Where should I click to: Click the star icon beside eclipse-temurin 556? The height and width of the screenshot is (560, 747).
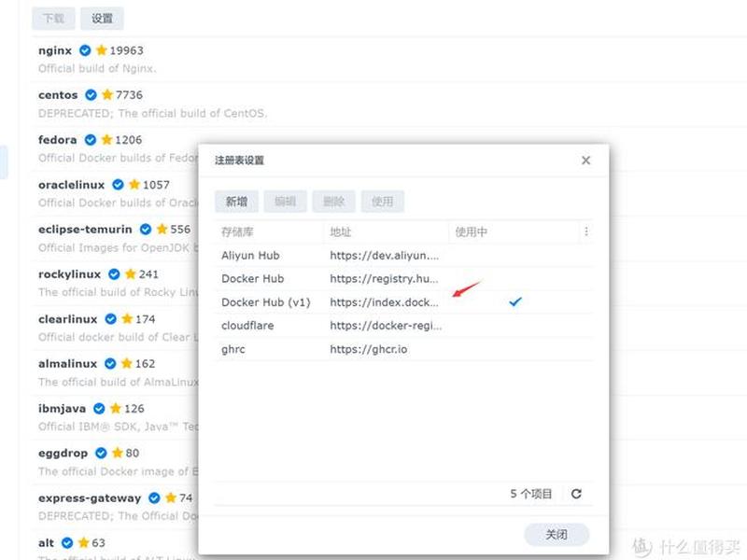162,229
